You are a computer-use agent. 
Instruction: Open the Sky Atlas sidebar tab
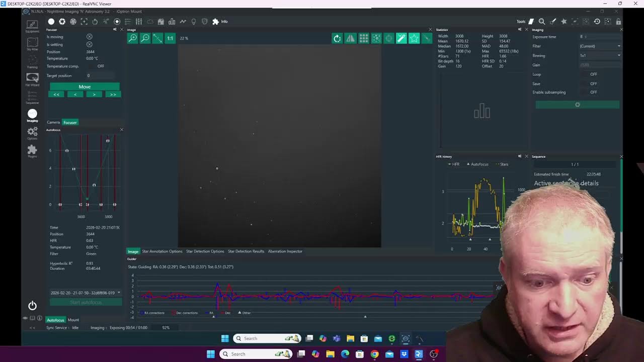(32, 44)
